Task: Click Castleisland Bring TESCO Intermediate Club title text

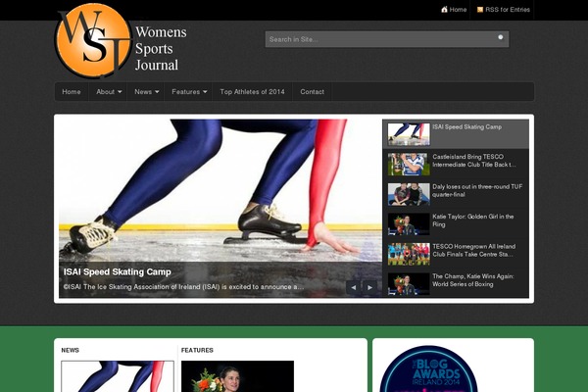Action: 474,161
